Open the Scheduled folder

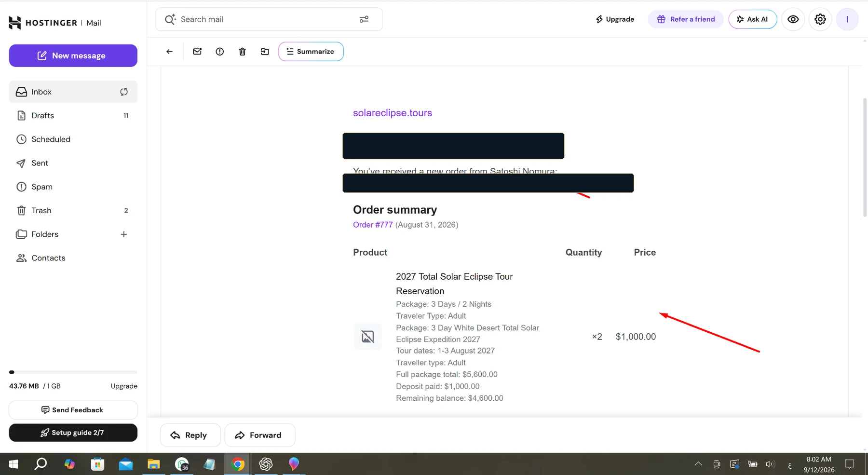coord(73,139)
